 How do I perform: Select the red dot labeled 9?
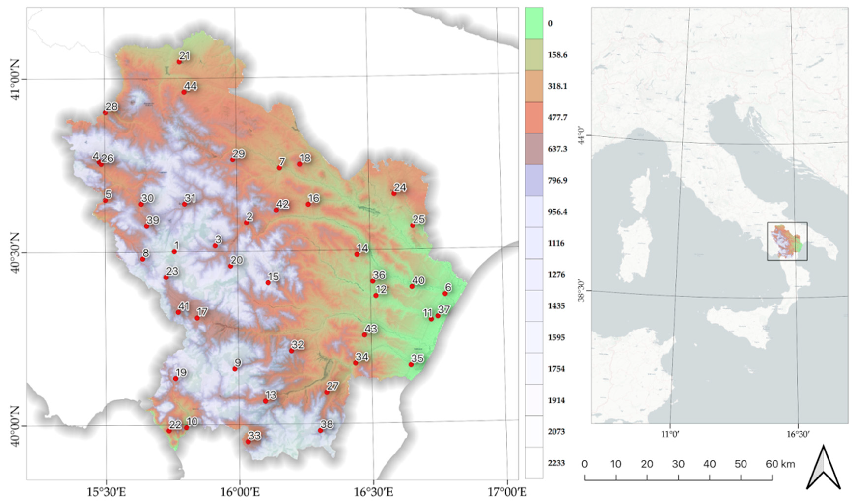(235, 369)
